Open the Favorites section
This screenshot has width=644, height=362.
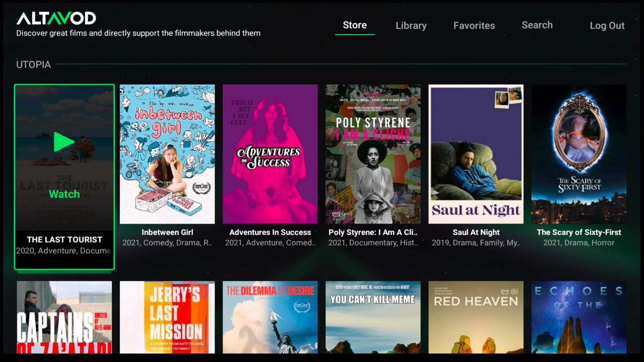pyautogui.click(x=474, y=26)
